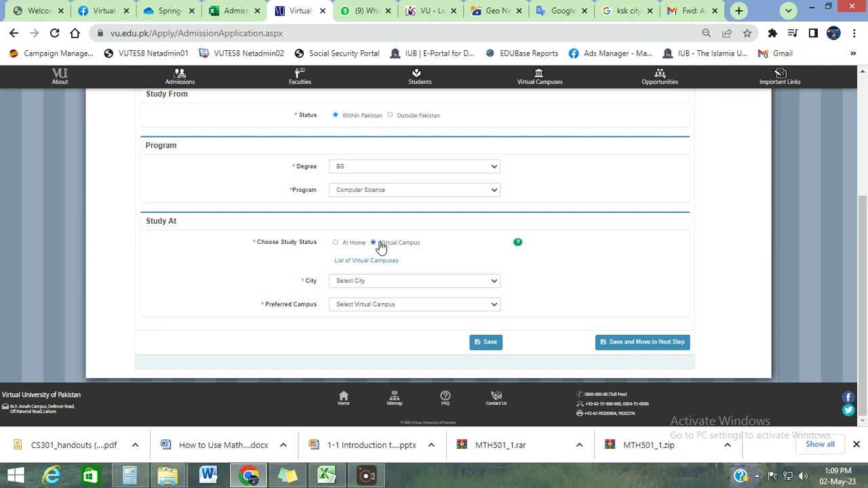
Task: Open the Important Links navigation icon
Action: click(780, 77)
